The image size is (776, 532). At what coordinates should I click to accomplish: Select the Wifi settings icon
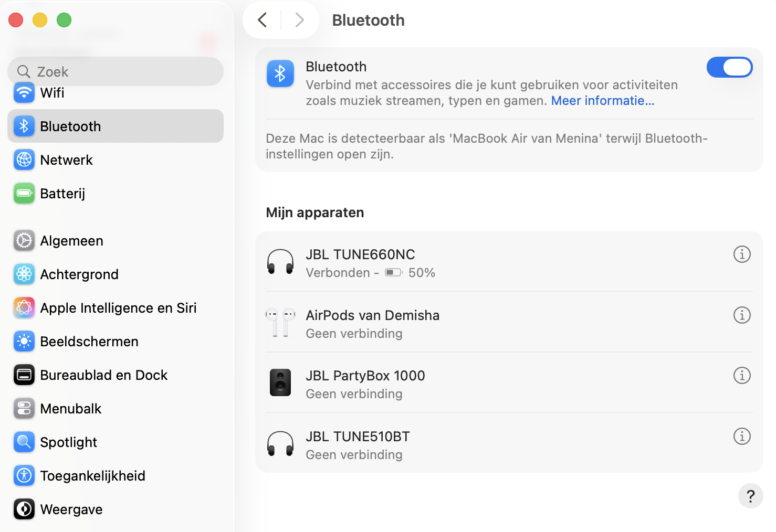pos(24,93)
